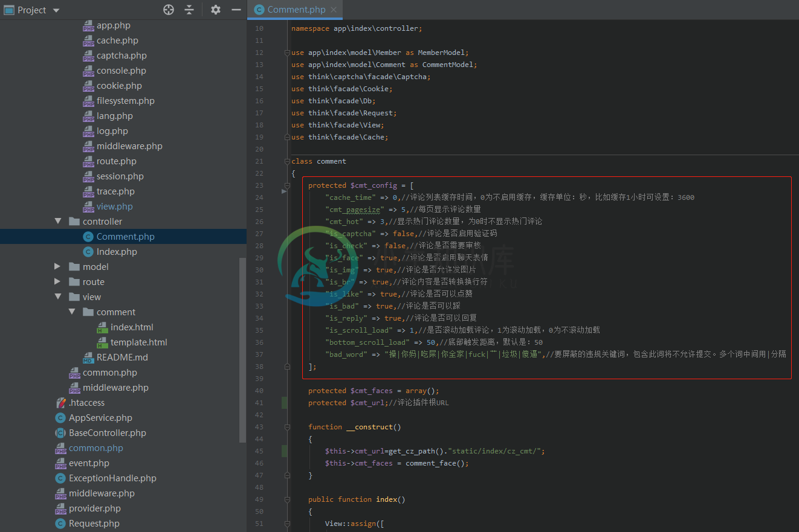Click the markdown icon beside README.md
Image resolution: width=799 pixels, height=532 pixels.
[x=88, y=357]
